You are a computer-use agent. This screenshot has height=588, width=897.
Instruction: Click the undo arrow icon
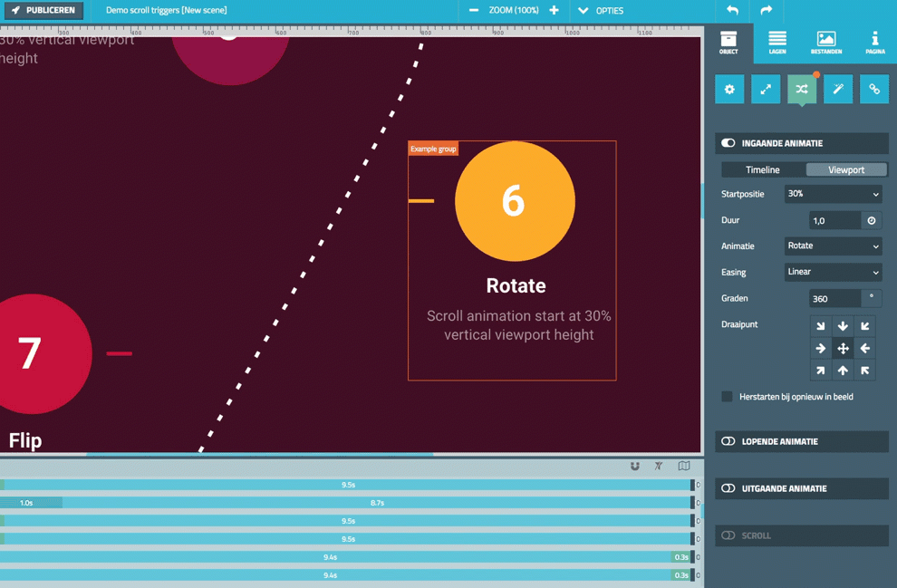point(732,11)
